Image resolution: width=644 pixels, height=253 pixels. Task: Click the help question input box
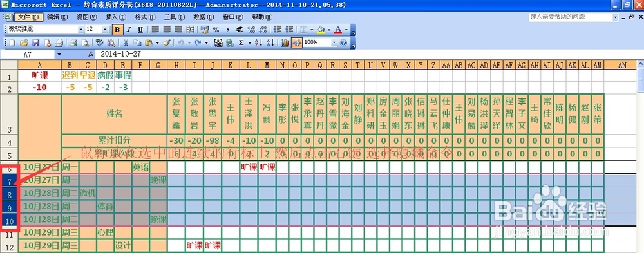click(x=571, y=17)
